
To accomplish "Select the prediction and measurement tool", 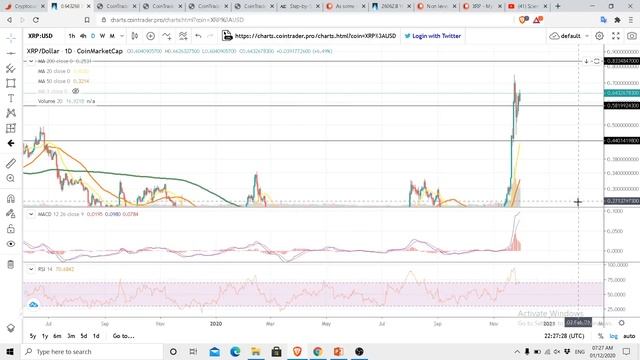I will [11, 128].
